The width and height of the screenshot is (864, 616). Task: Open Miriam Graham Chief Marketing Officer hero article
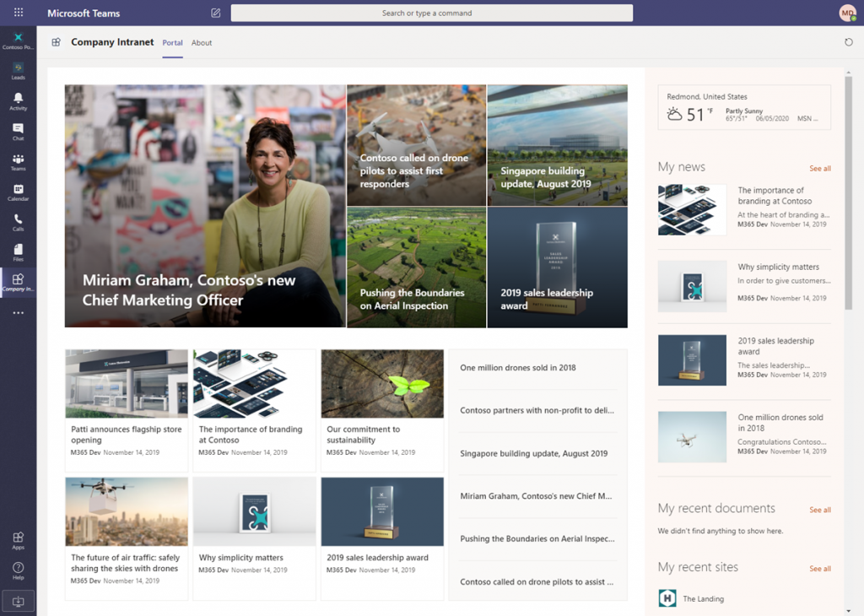click(205, 206)
